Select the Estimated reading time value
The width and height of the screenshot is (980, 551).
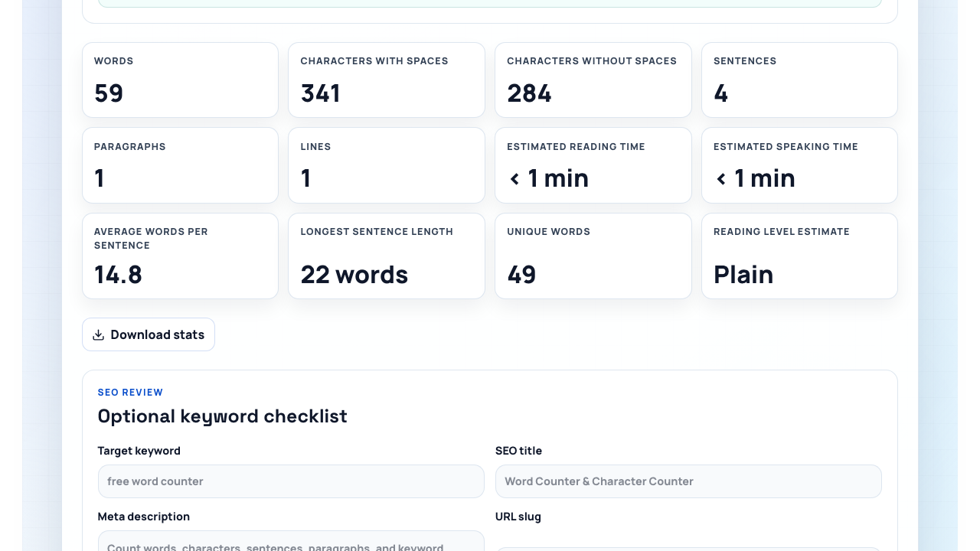[x=548, y=178]
